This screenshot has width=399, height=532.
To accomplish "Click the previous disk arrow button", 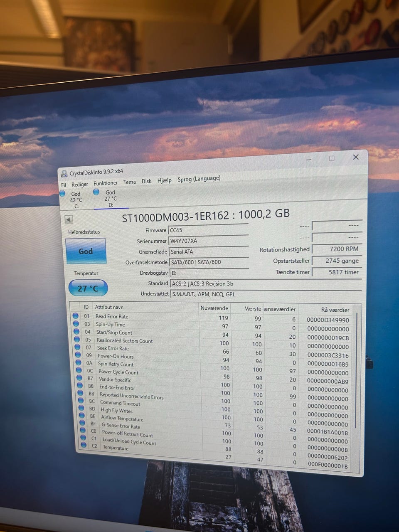I will point(69,219).
